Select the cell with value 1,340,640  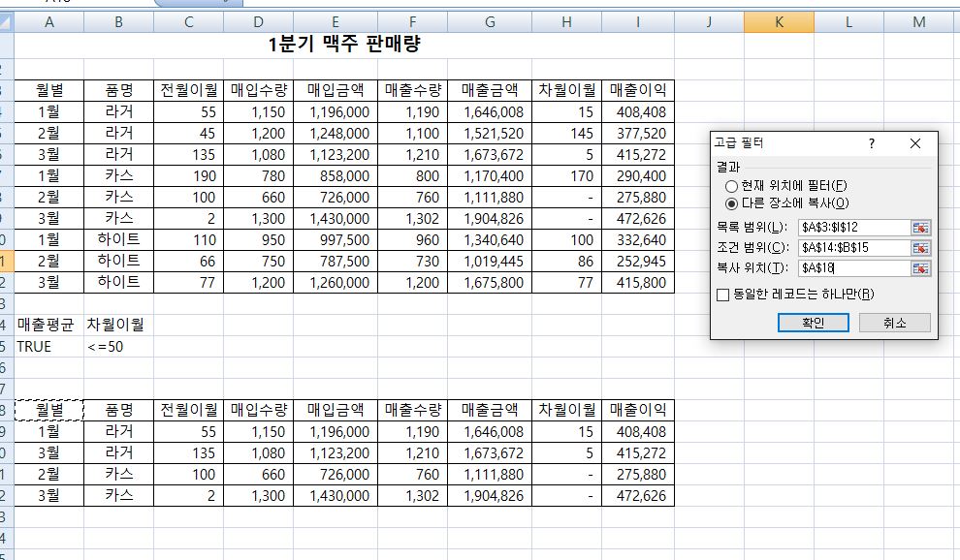[x=490, y=240]
